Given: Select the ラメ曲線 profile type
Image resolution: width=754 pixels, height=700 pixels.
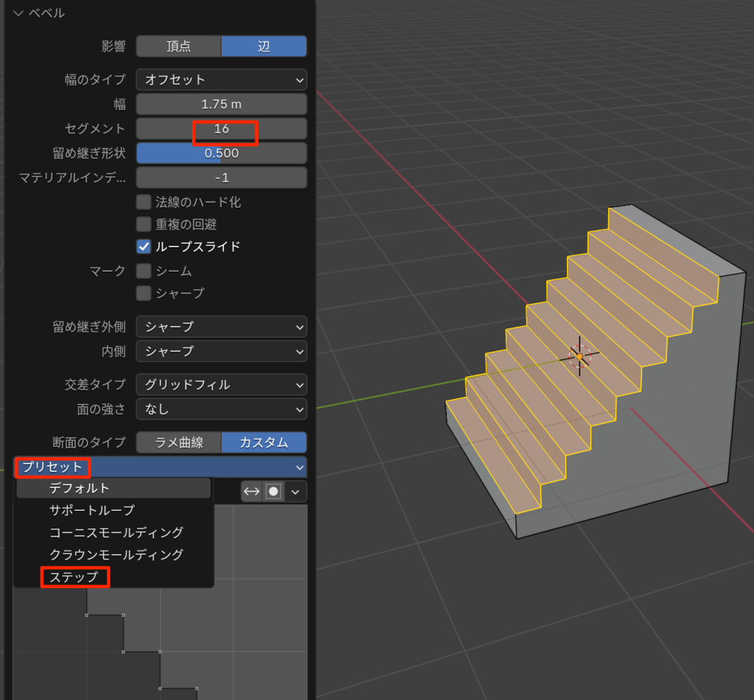Looking at the screenshot, I should (x=178, y=442).
